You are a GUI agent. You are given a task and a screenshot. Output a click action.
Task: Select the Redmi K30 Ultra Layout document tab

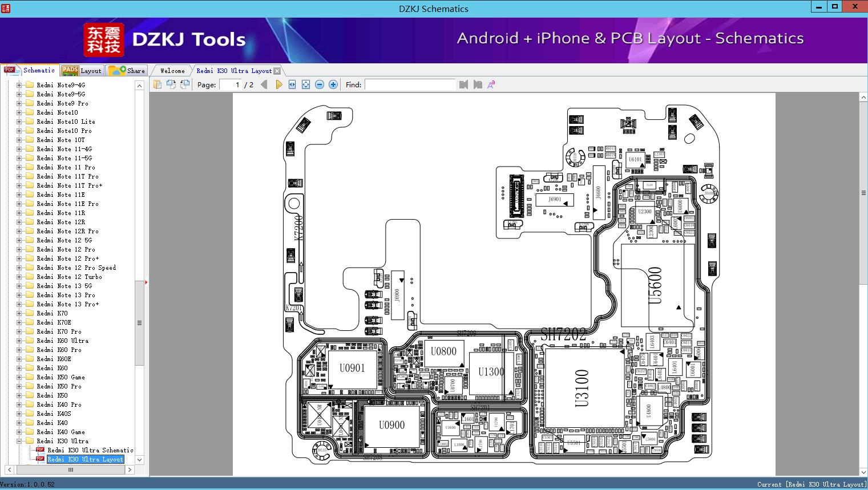tap(234, 71)
